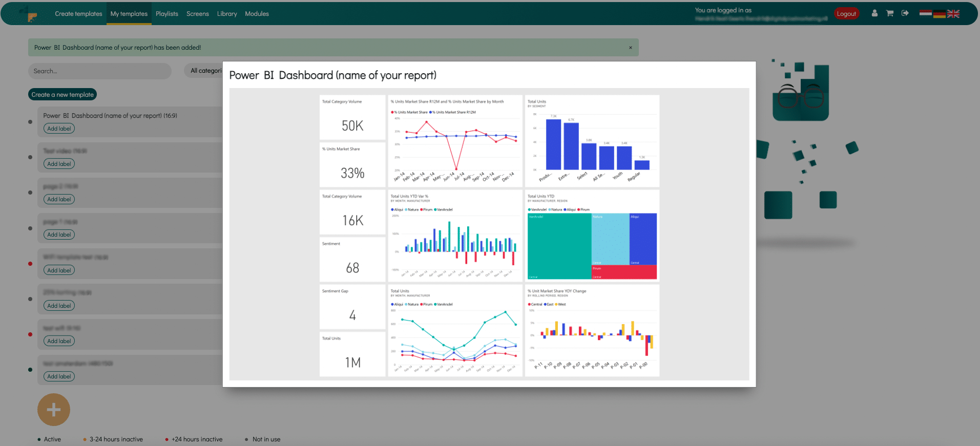Click the modal title Power BI Dashboard
This screenshot has width=980, height=446.
coord(333,75)
